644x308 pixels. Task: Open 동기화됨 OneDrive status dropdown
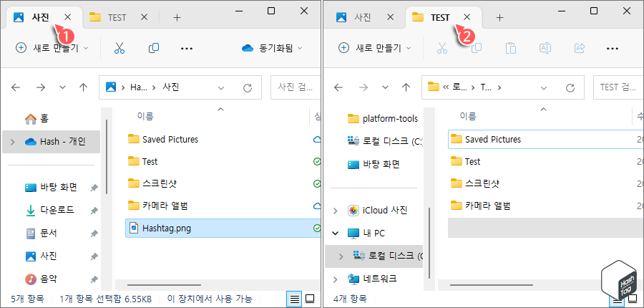click(273, 48)
